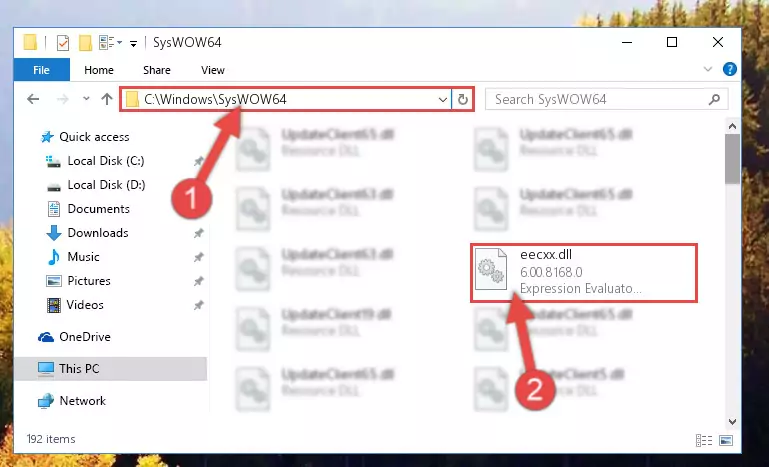Click the Quick access star icon
769x467 pixels.
(47, 137)
